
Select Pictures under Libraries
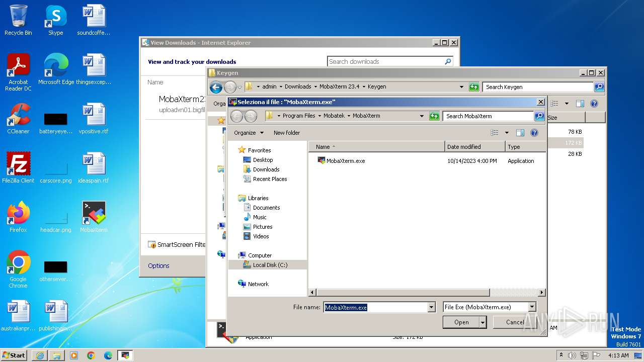263,227
